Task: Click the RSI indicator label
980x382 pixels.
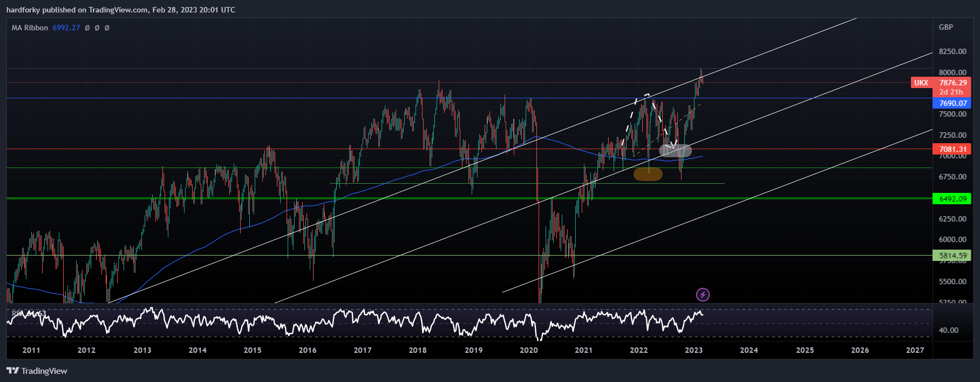Action: point(17,313)
